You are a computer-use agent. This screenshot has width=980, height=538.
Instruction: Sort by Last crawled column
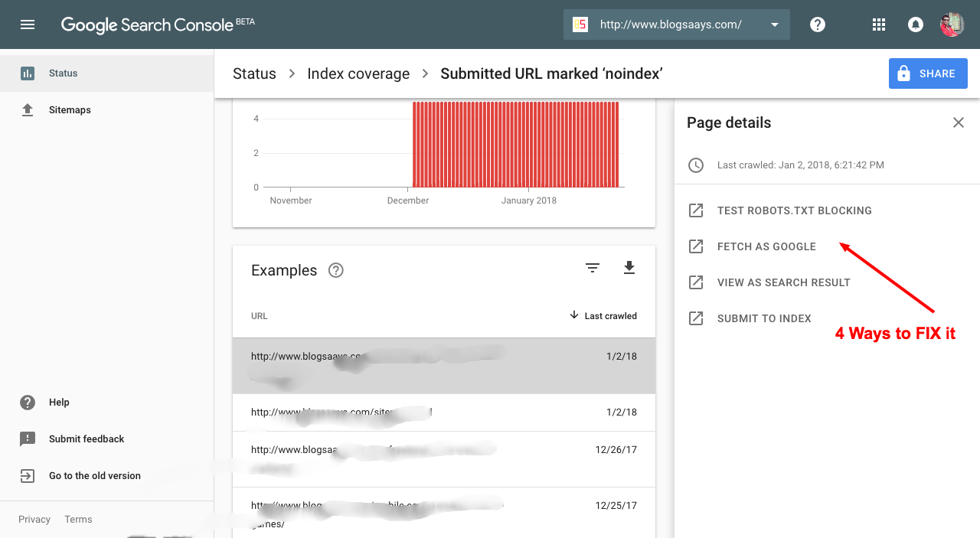[603, 315]
